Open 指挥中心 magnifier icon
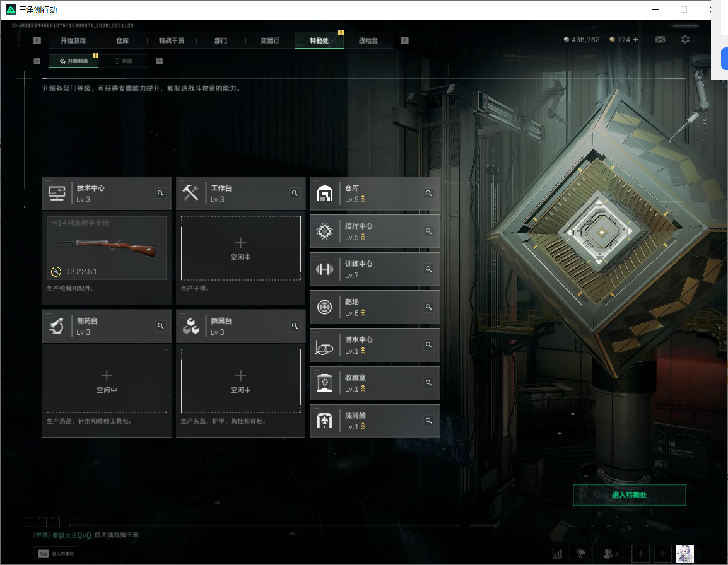Image resolution: width=728 pixels, height=565 pixels. click(428, 231)
